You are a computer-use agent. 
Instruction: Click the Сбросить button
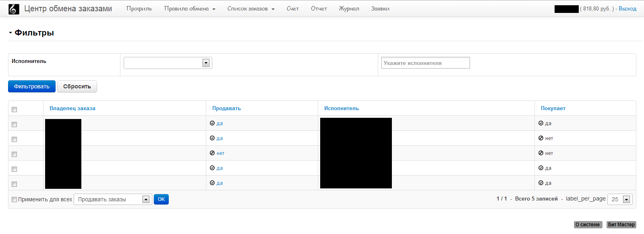click(77, 86)
